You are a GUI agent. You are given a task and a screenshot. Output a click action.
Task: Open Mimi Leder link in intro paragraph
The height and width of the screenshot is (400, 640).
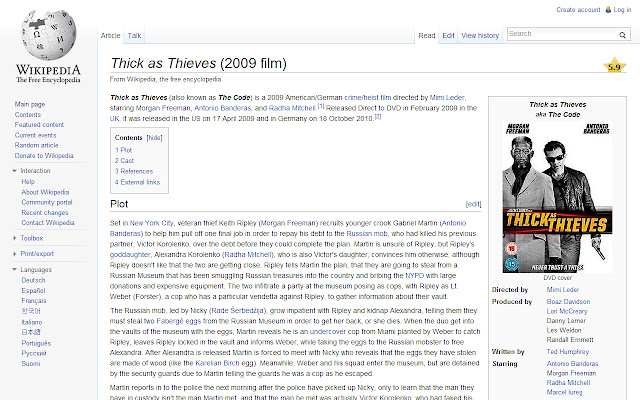pos(447,98)
